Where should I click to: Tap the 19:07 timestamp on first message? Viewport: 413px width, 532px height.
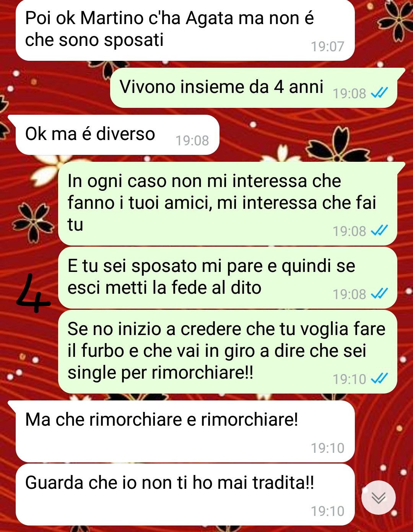(x=327, y=46)
